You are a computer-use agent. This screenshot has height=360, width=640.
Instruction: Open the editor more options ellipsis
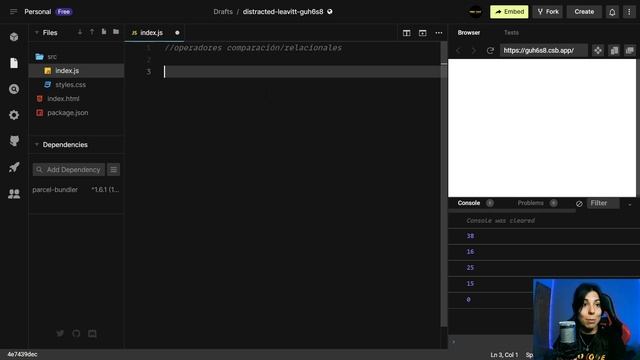click(x=439, y=33)
